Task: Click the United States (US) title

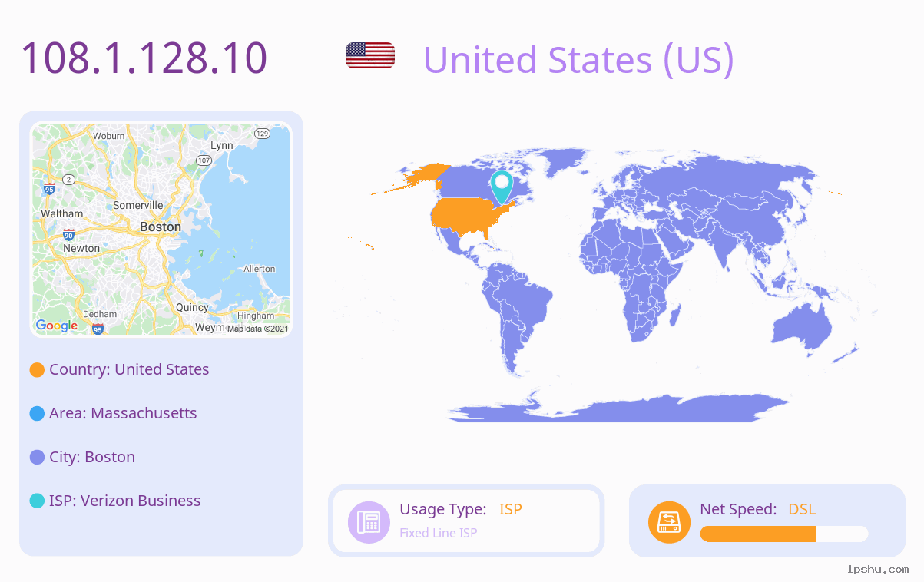Action: point(578,60)
